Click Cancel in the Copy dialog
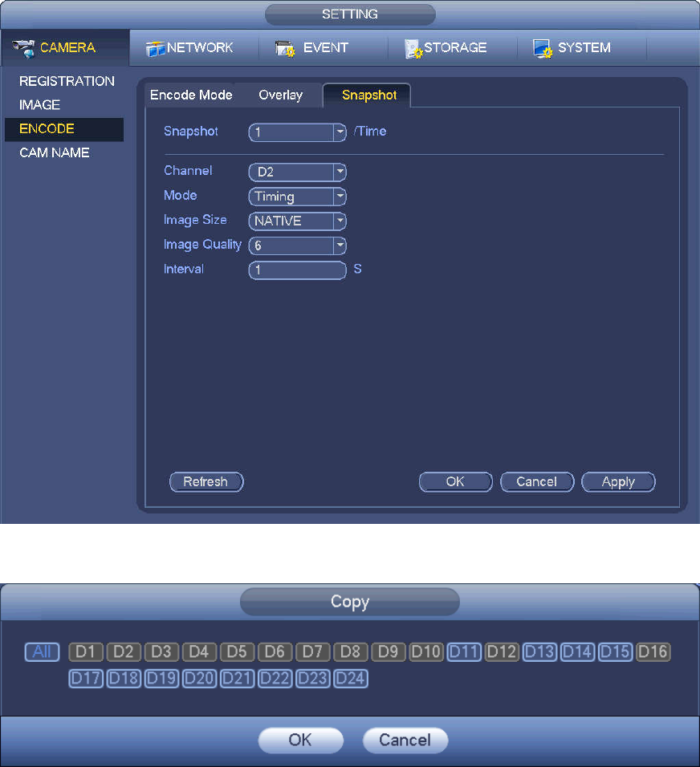Viewport: 700px width, 767px height. 405,740
